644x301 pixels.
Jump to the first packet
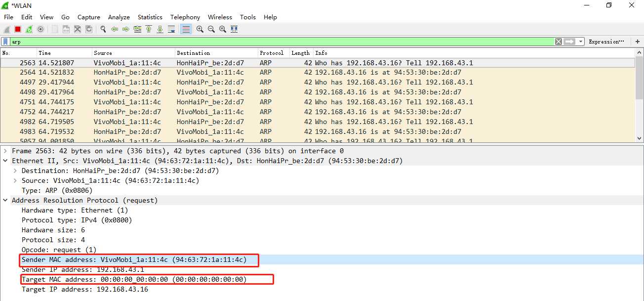click(x=149, y=29)
